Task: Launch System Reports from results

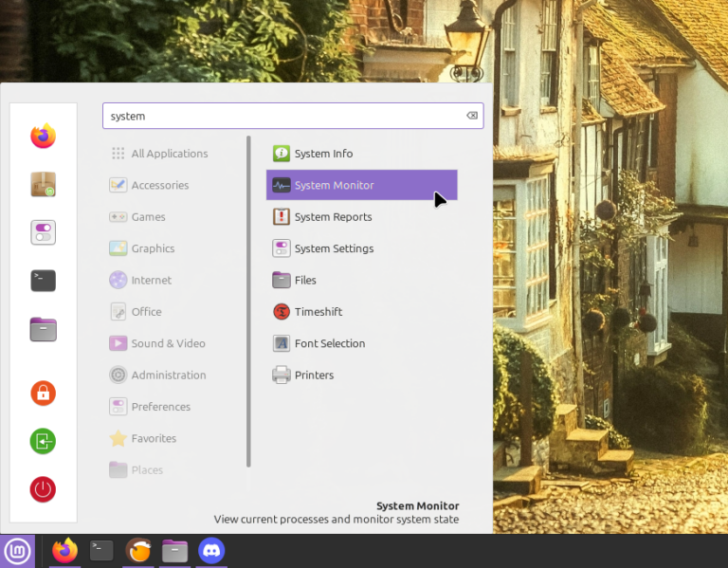Action: tap(362, 217)
